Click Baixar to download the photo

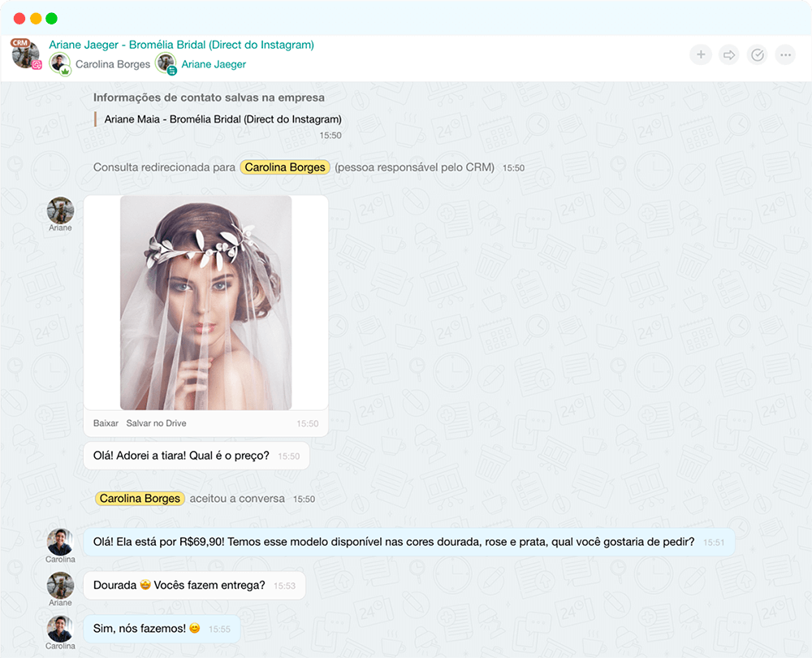click(x=106, y=423)
